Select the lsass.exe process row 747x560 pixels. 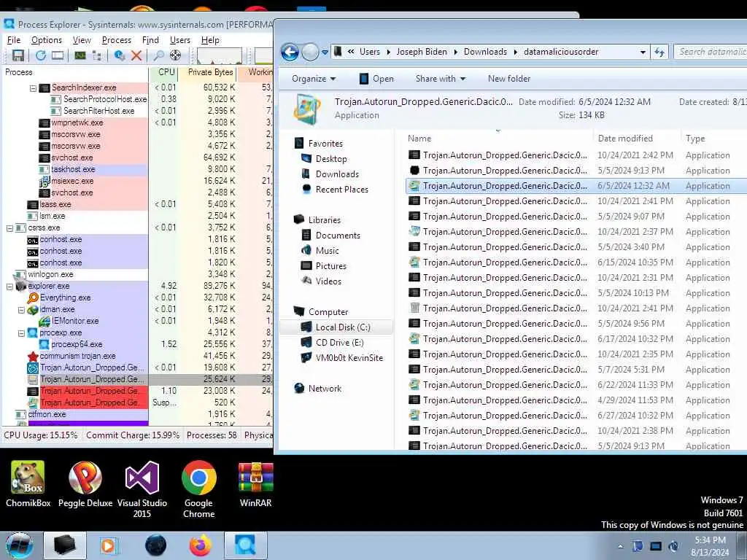click(x=55, y=204)
